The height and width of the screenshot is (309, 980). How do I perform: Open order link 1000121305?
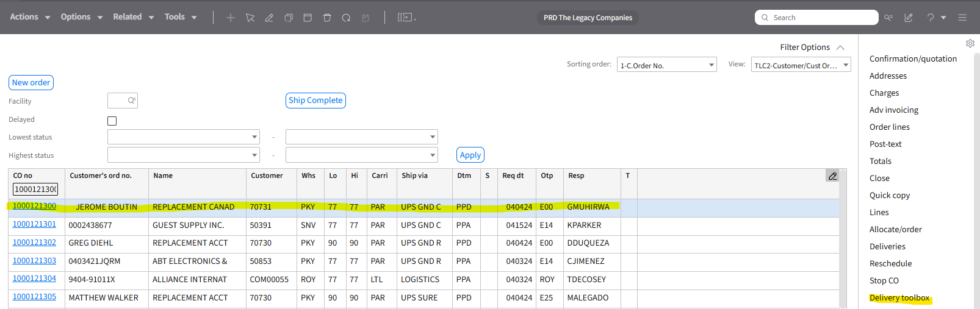pyautogui.click(x=34, y=297)
